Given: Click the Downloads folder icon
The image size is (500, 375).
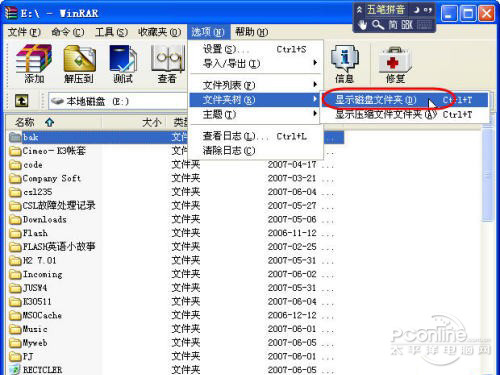Looking at the screenshot, I should [x=15, y=219].
